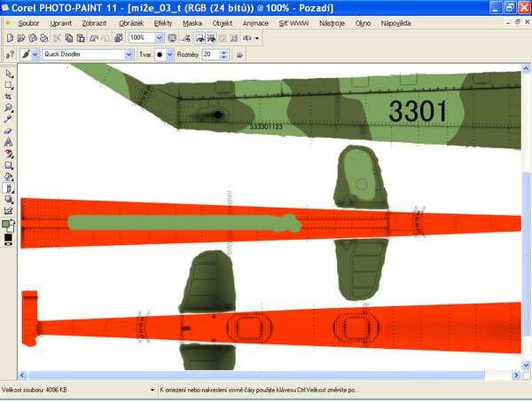Expand the zoom level 100% dropdown
The width and height of the screenshot is (532, 403).
(x=160, y=38)
